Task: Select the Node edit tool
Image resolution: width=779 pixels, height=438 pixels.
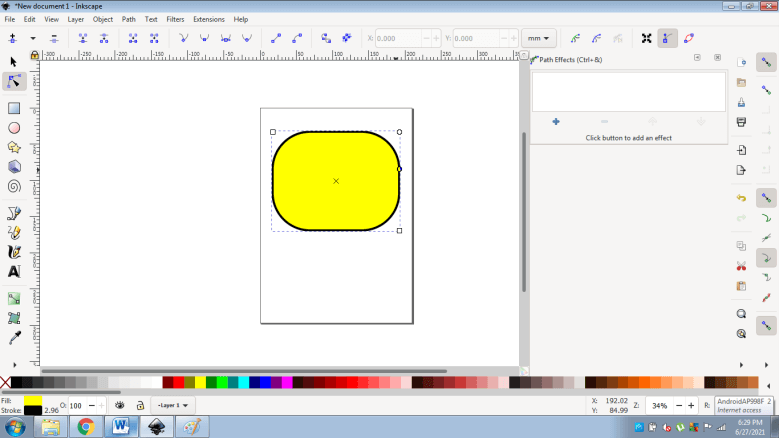Action: pos(14,81)
